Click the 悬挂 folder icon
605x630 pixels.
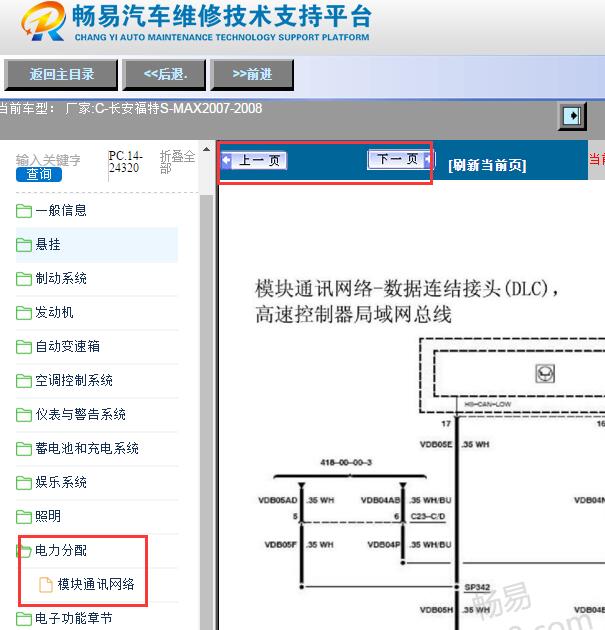click(24, 245)
